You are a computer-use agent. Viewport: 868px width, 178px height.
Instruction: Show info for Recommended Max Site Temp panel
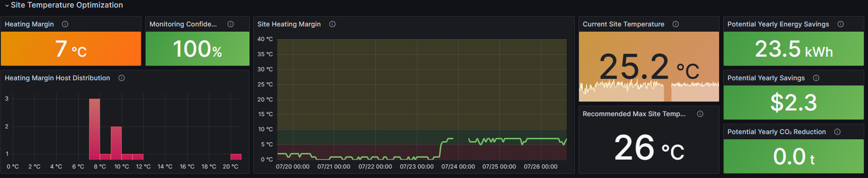tap(700, 114)
